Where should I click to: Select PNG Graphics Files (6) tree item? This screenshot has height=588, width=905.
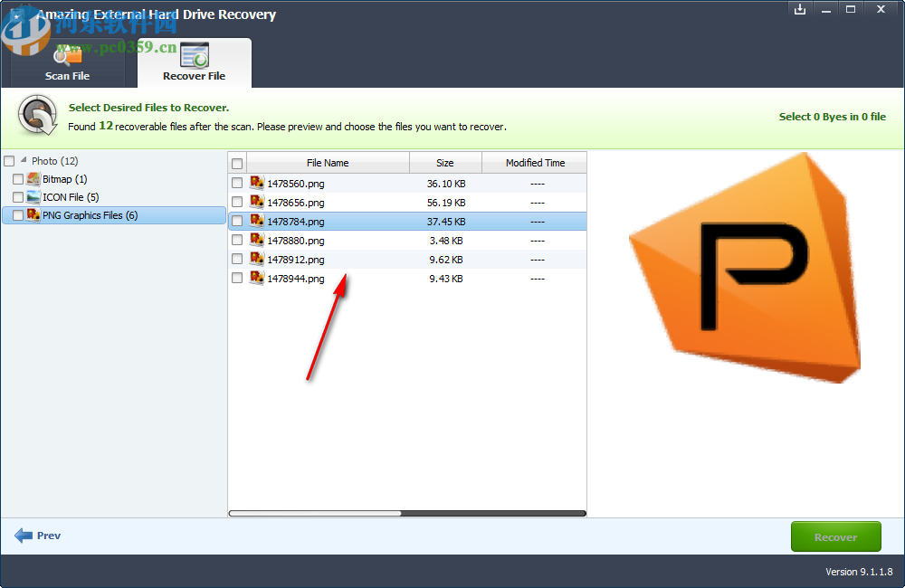click(90, 215)
